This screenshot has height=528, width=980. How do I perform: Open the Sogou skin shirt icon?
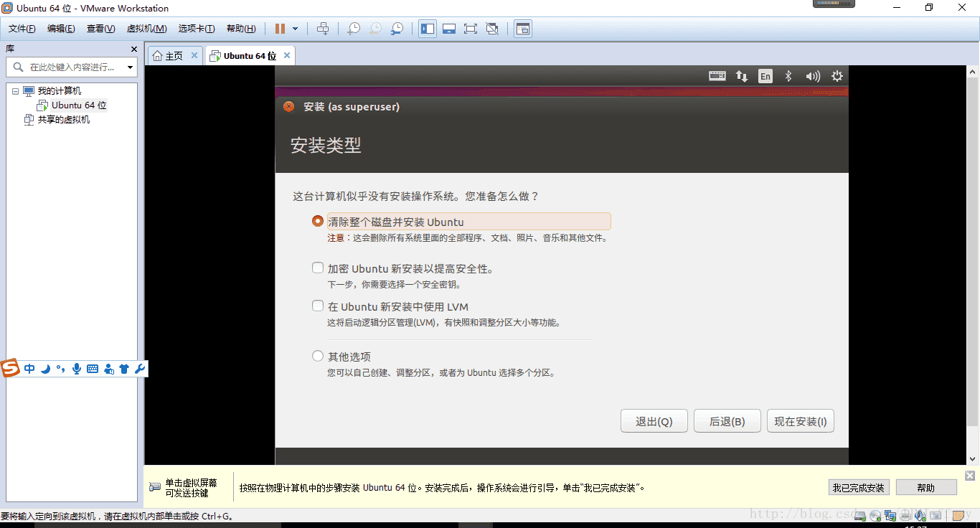point(124,369)
